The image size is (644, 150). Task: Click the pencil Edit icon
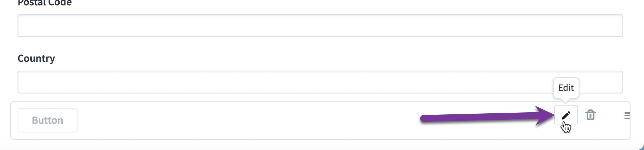[x=566, y=115]
